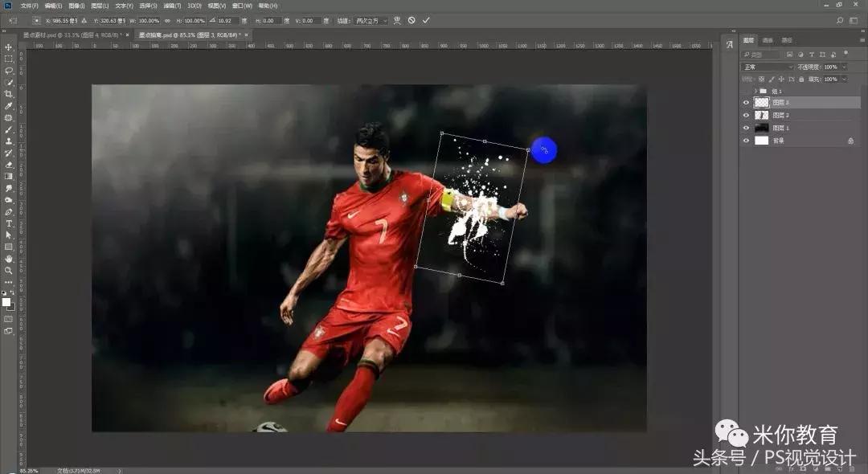This screenshot has height=474, width=868.
Task: Select the History Brush tool
Action: click(8, 153)
